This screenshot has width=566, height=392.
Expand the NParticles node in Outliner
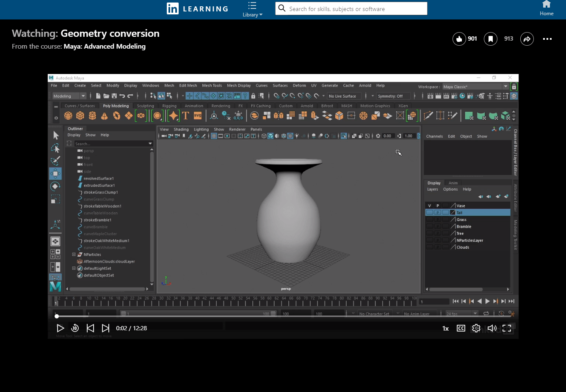tap(74, 255)
